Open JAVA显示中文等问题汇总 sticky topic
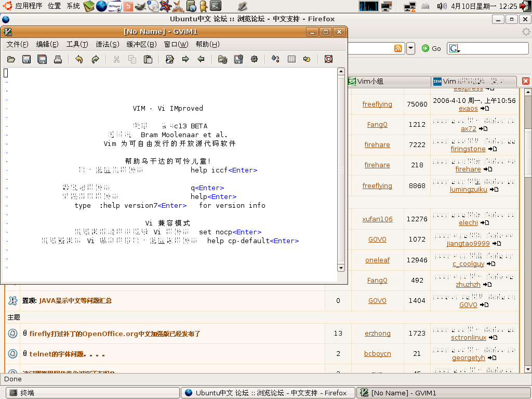Viewport: 532px width, 399px height. pos(75,301)
